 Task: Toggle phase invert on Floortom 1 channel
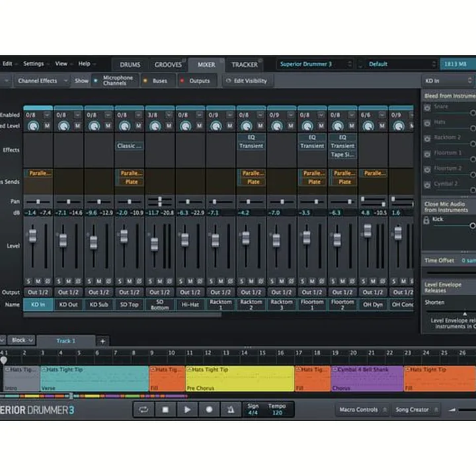coord(321,281)
